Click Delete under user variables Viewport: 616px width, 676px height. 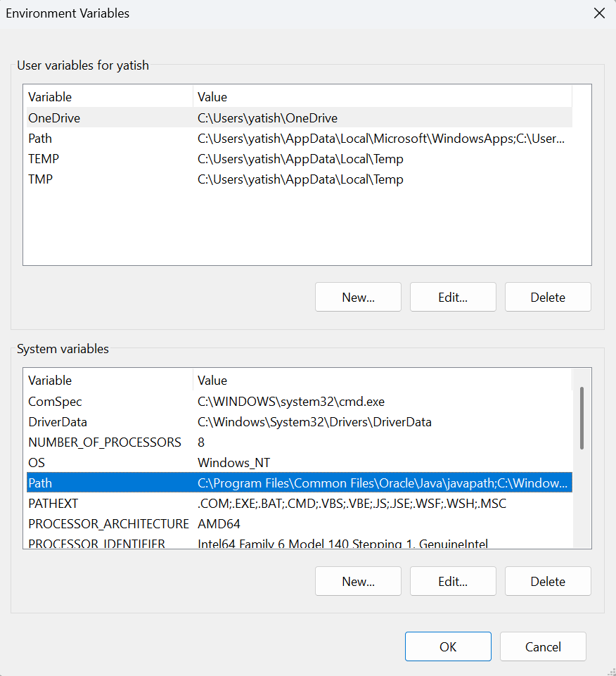coord(547,296)
